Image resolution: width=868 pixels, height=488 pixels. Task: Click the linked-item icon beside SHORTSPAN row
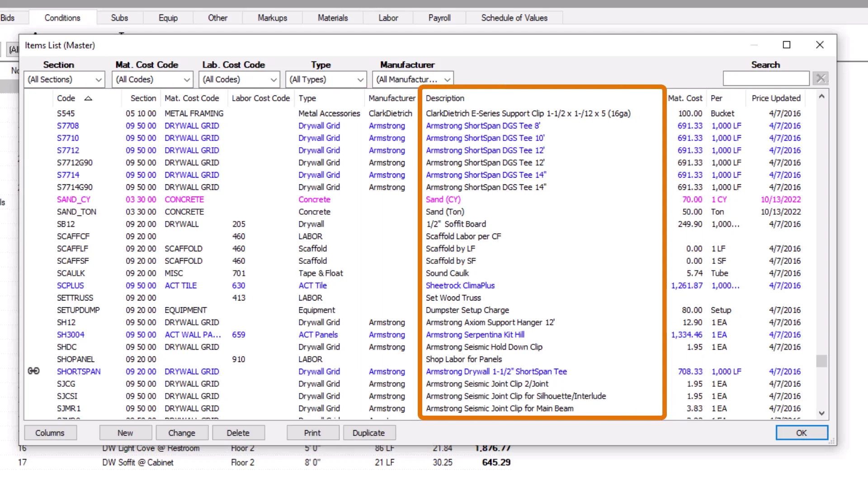point(34,371)
